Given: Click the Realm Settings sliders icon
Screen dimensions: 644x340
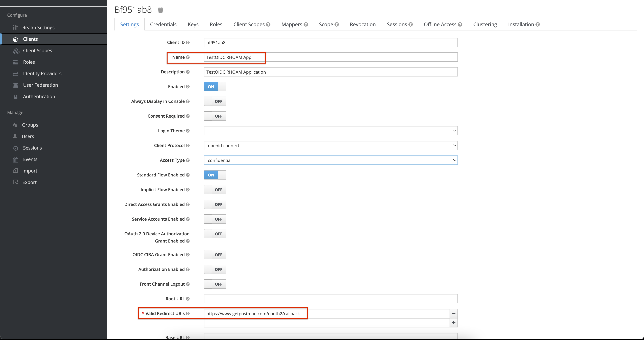Looking at the screenshot, I should pos(15,27).
